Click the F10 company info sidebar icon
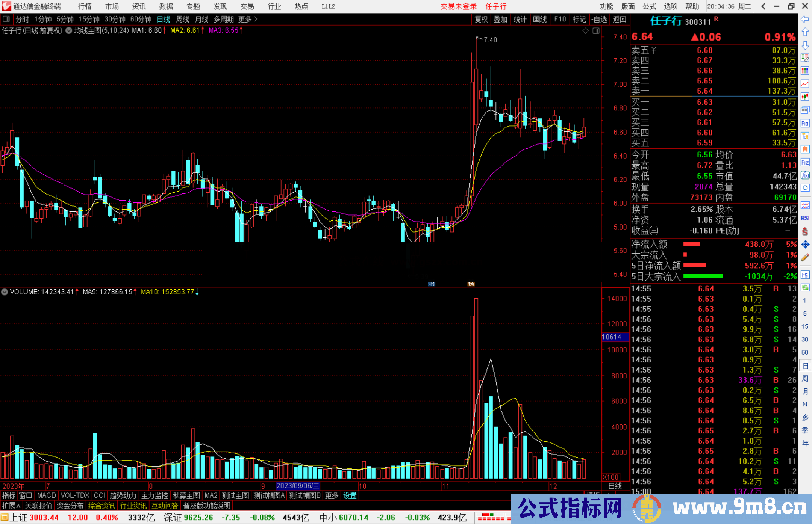This screenshot has width=812, height=524. click(805, 123)
